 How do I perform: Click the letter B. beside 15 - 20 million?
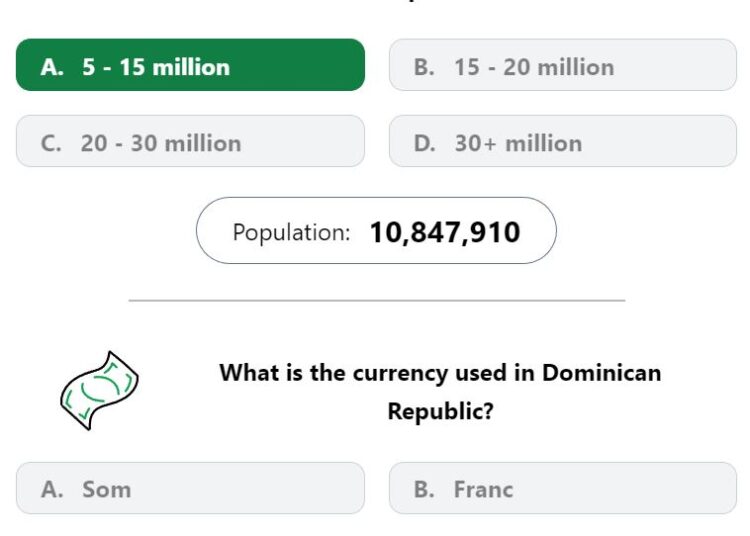click(424, 67)
